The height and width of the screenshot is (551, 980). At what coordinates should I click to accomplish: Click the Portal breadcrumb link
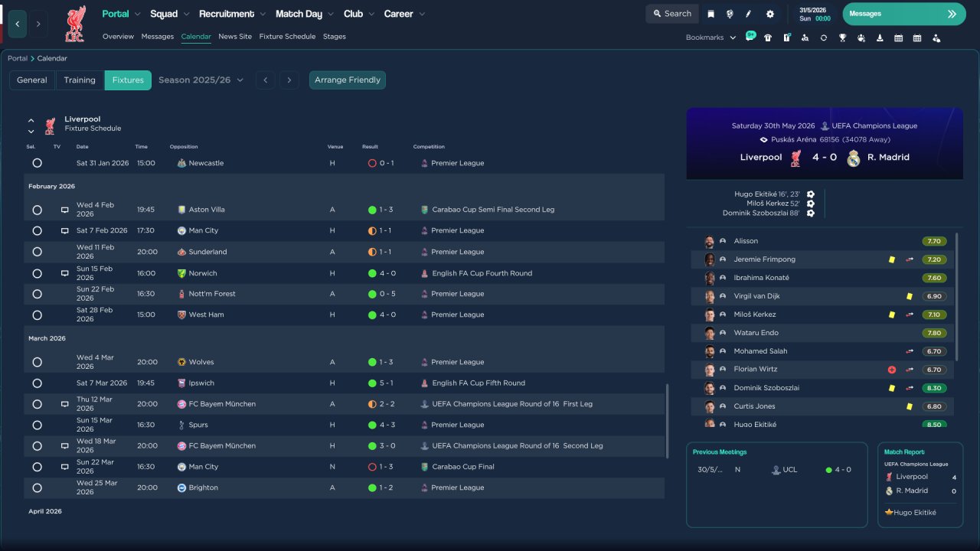(x=18, y=59)
